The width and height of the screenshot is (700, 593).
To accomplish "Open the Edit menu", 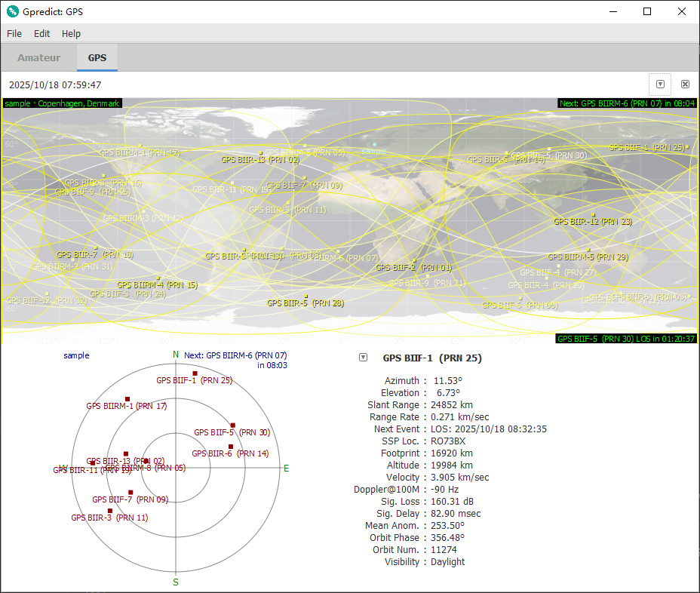I will click(x=42, y=33).
